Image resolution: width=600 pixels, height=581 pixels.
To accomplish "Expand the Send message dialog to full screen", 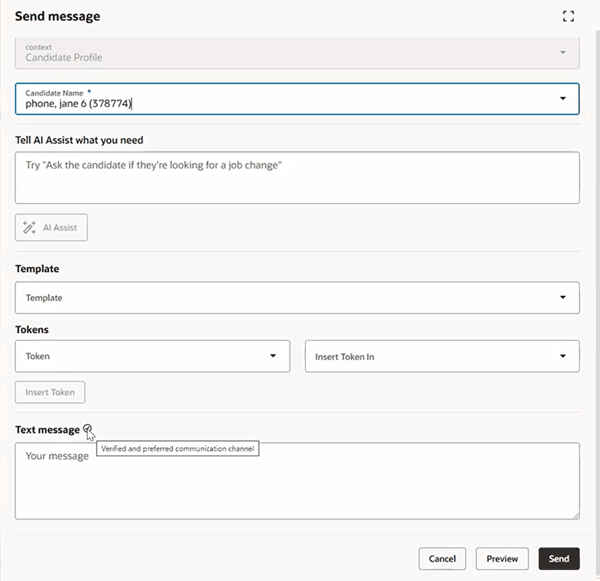I will (x=568, y=16).
